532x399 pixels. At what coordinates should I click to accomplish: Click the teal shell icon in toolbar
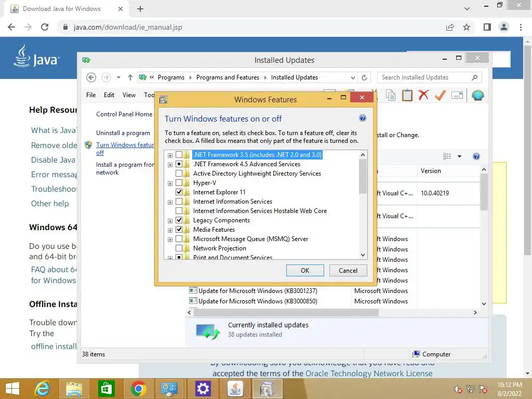pos(477,96)
